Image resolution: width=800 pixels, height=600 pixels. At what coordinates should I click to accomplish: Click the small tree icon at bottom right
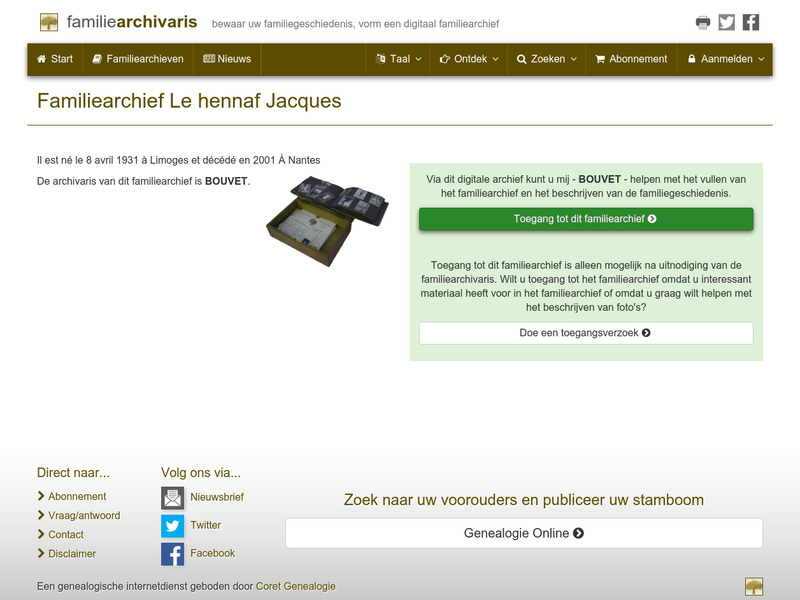coord(756,586)
